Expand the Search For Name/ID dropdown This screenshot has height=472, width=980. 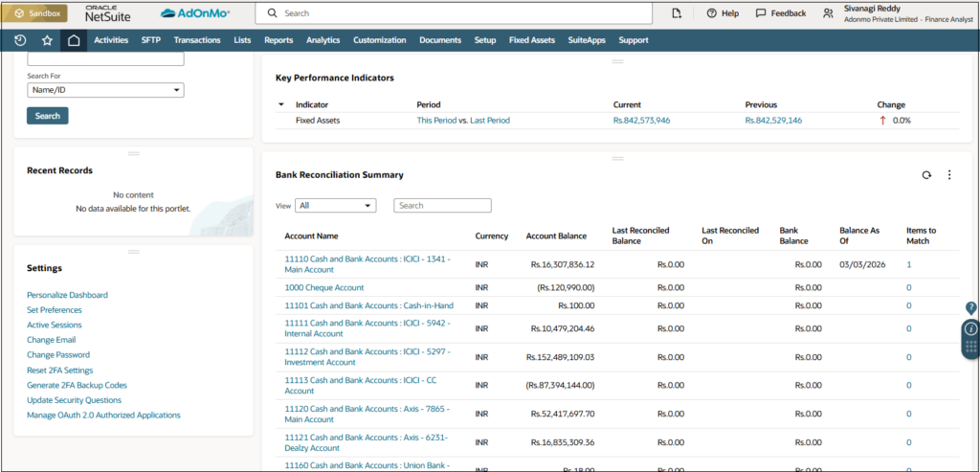(105, 90)
